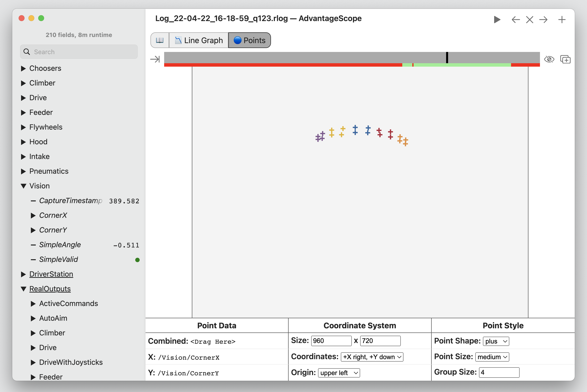The height and width of the screenshot is (392, 587).
Task: Expand DriveWithJoysticks under RealOutputs
Action: (33, 363)
